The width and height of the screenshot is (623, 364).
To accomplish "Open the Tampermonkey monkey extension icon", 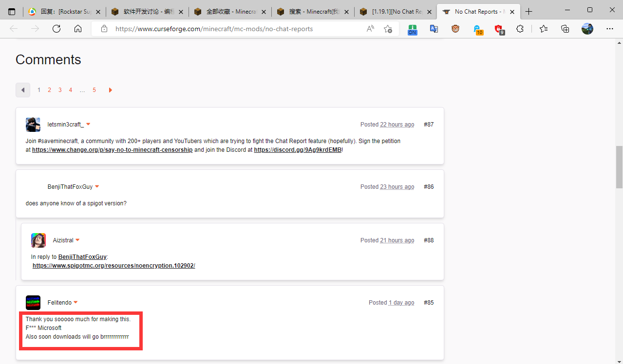I will coord(455,29).
